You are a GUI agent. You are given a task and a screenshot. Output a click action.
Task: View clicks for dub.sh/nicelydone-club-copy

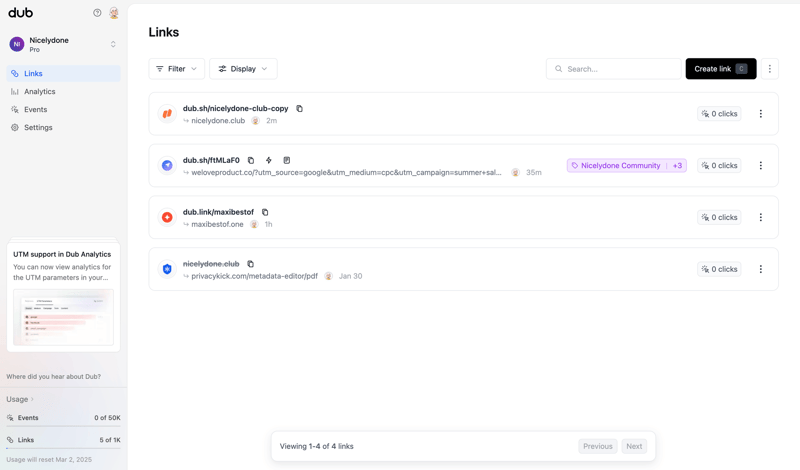click(x=719, y=114)
